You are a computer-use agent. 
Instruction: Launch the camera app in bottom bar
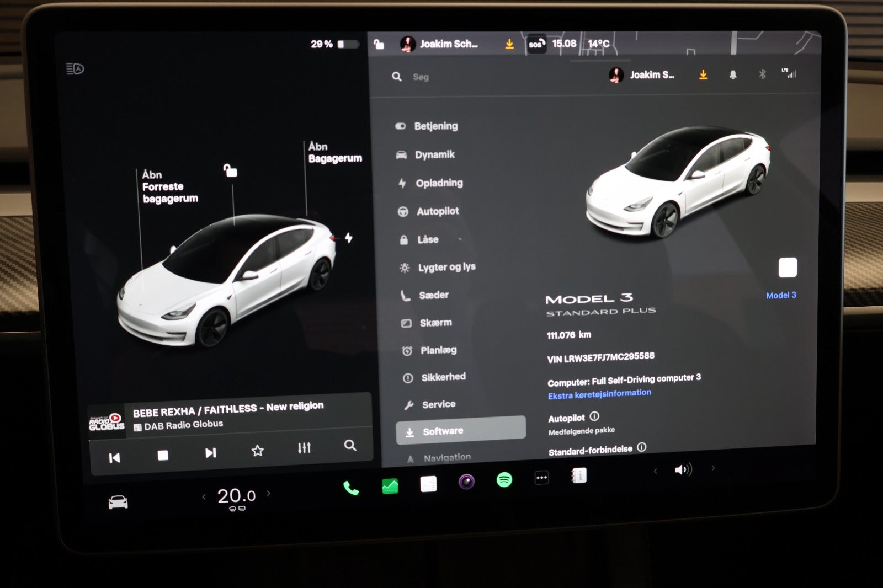point(466,482)
